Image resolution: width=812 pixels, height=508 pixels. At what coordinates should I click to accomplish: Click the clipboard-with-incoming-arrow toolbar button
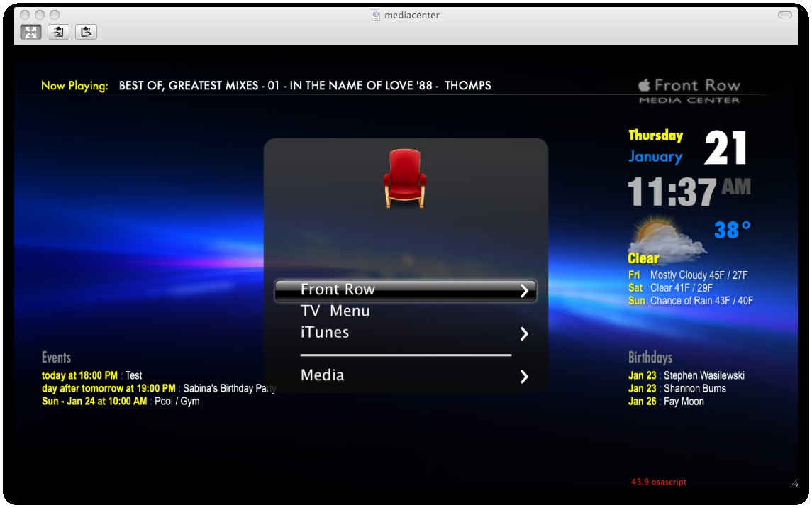point(59,32)
